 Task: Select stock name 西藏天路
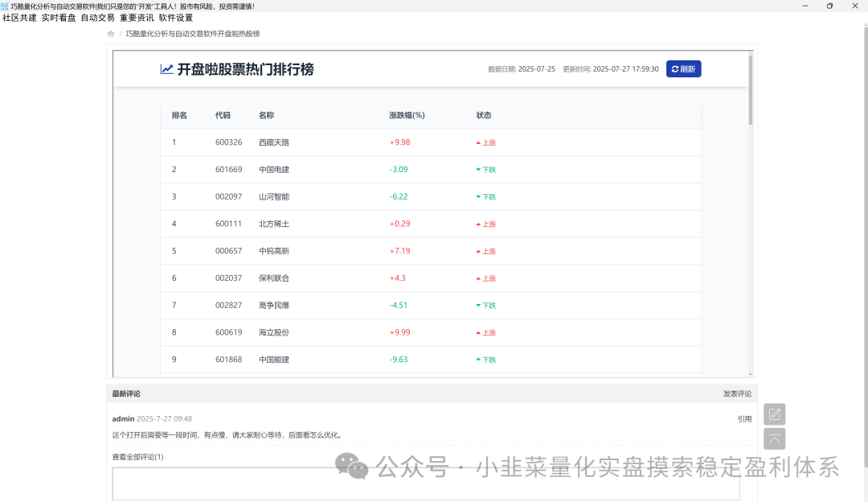[x=274, y=142]
